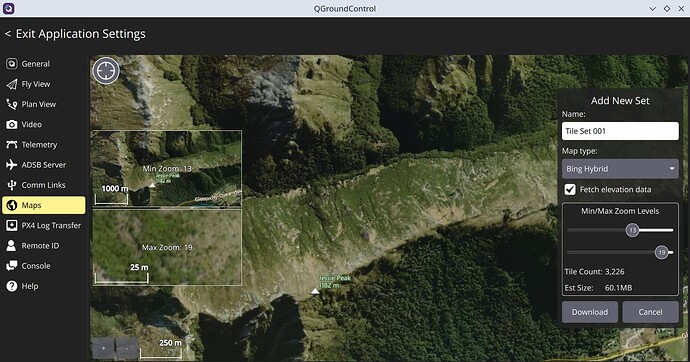
Task: Open the Map type Bing Hybrid dropdown
Action: 620,169
